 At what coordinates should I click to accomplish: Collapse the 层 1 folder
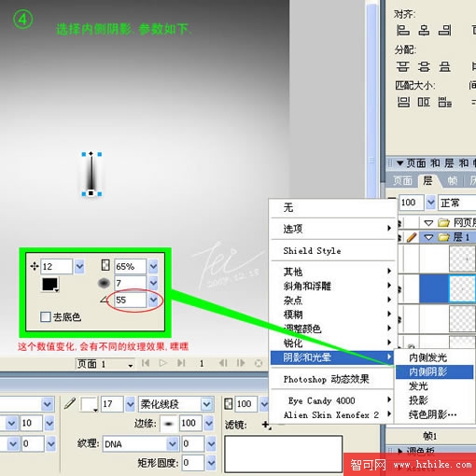pos(428,238)
